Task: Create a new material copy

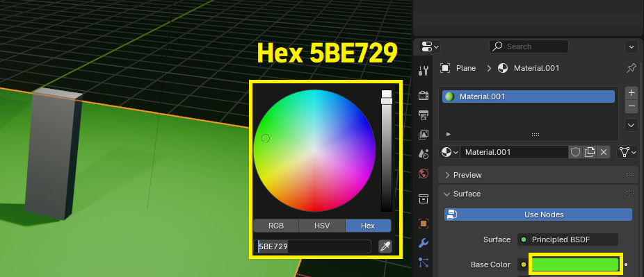Action: 589,153
